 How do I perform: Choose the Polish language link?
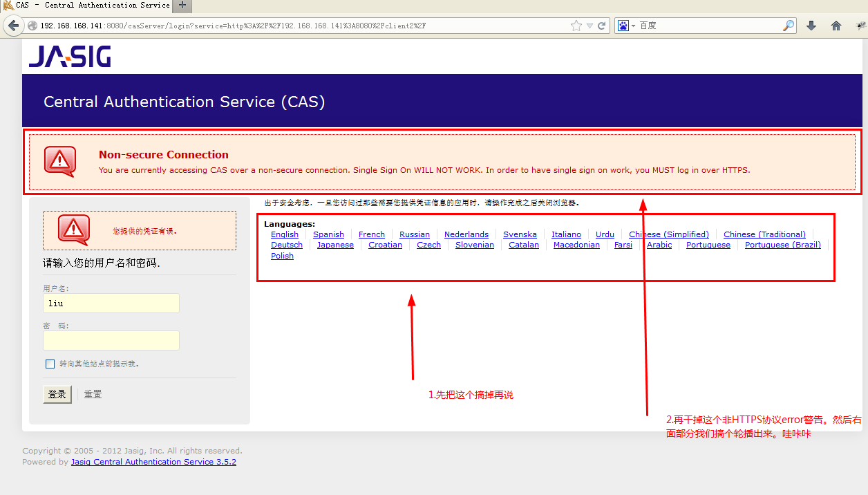(282, 256)
